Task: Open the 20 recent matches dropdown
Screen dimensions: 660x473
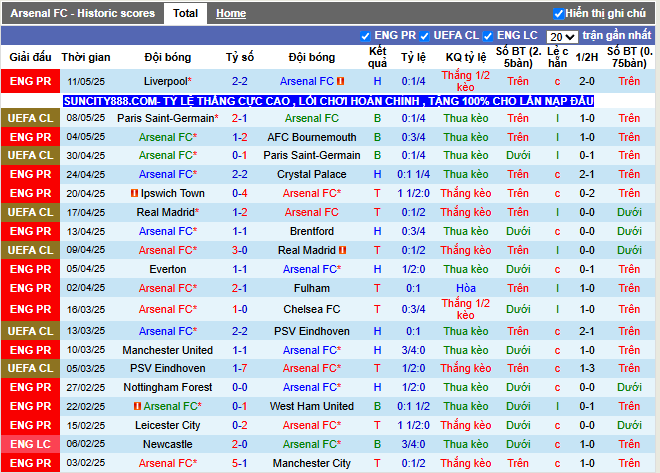Action: click(562, 37)
